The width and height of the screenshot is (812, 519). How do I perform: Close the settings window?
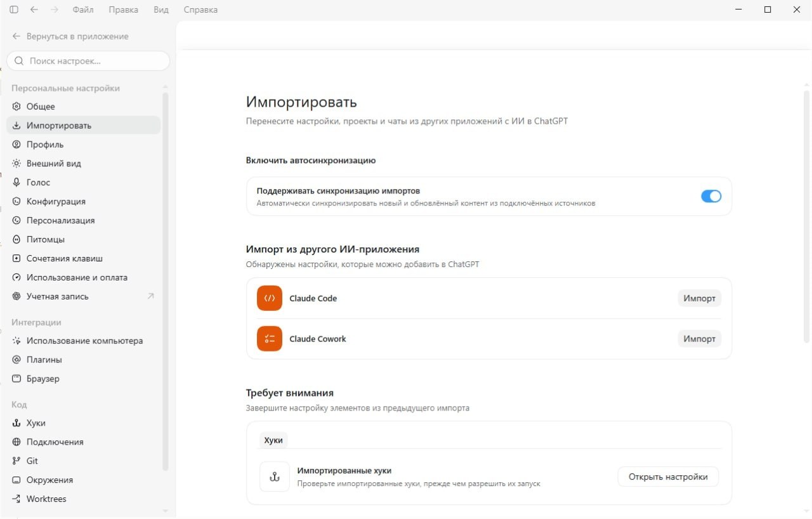[x=797, y=10]
